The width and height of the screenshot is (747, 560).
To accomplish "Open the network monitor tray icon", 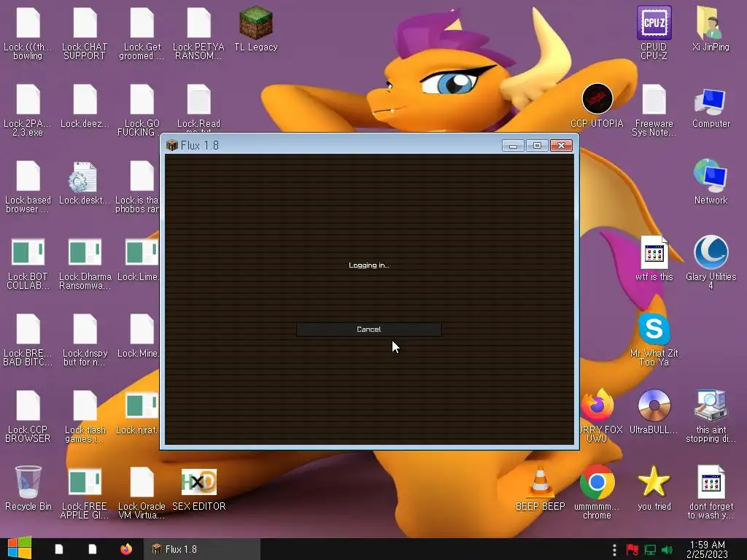I will tap(650, 550).
